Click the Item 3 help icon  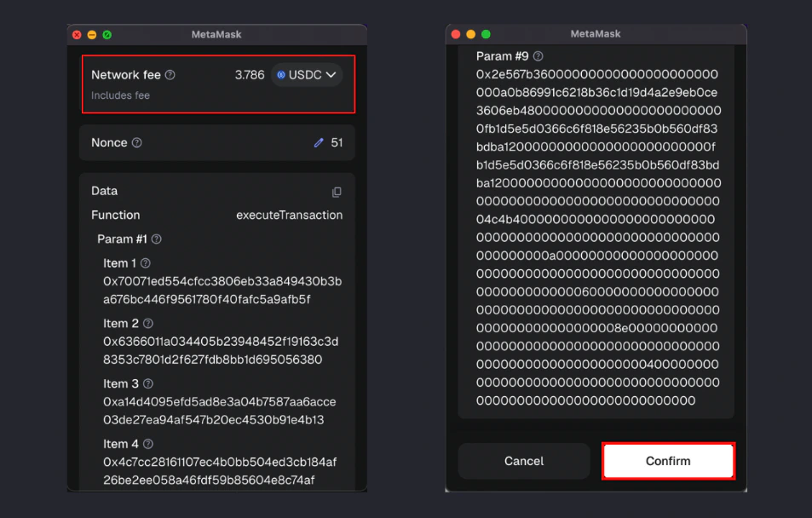tap(148, 384)
